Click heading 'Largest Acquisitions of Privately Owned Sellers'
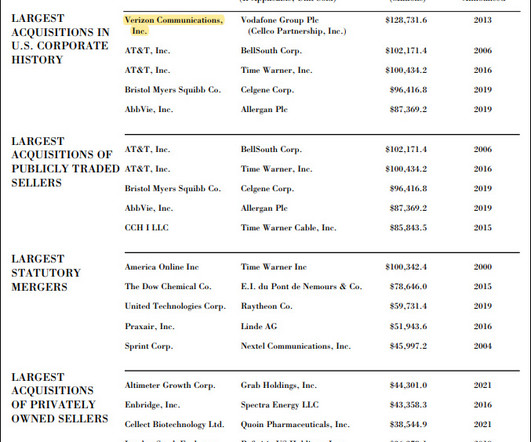This screenshot has height=442, width=531. [60, 398]
